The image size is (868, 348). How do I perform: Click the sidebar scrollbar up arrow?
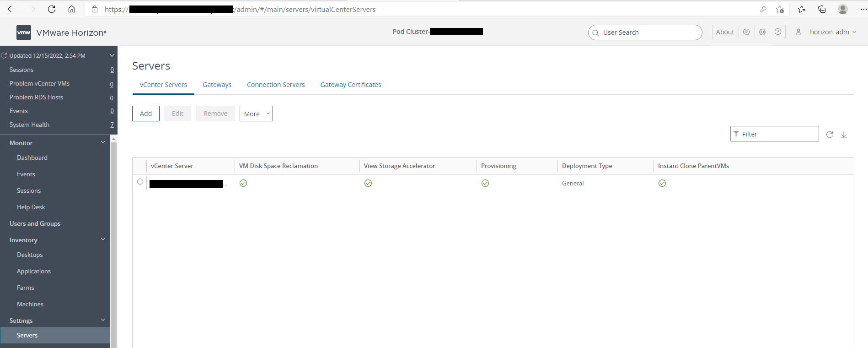point(114,138)
